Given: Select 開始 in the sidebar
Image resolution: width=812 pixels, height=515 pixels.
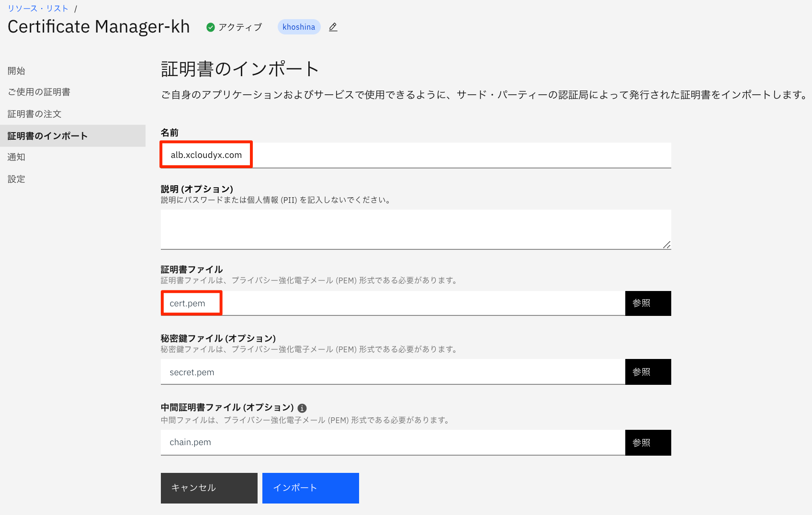Looking at the screenshot, I should tap(16, 70).
